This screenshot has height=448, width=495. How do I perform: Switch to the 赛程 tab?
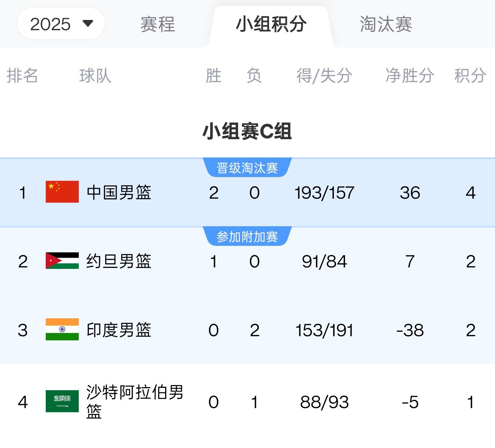pyautogui.click(x=158, y=24)
